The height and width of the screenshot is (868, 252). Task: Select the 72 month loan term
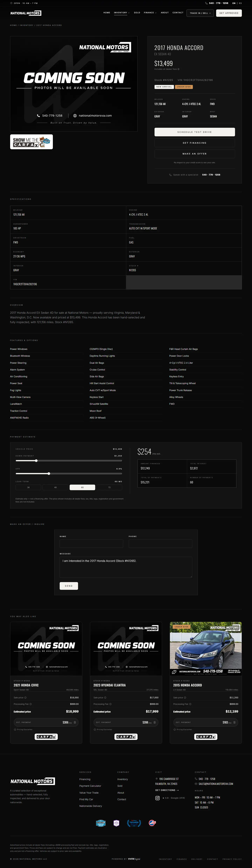coord(109,487)
